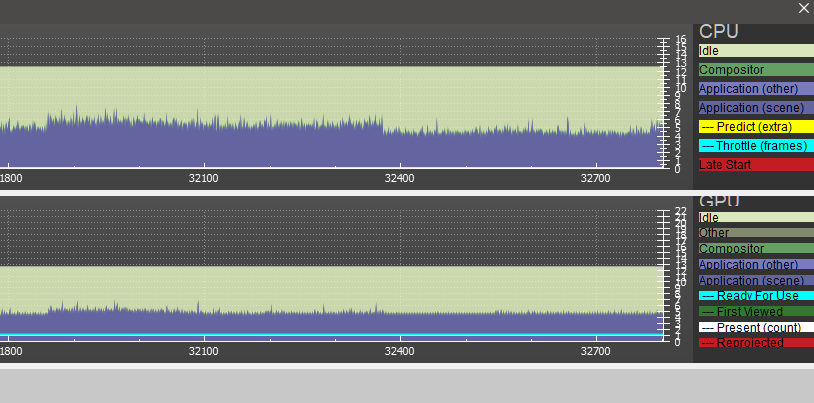
Task: Toggle the GPU Other legend entry
Action: pyautogui.click(x=756, y=233)
